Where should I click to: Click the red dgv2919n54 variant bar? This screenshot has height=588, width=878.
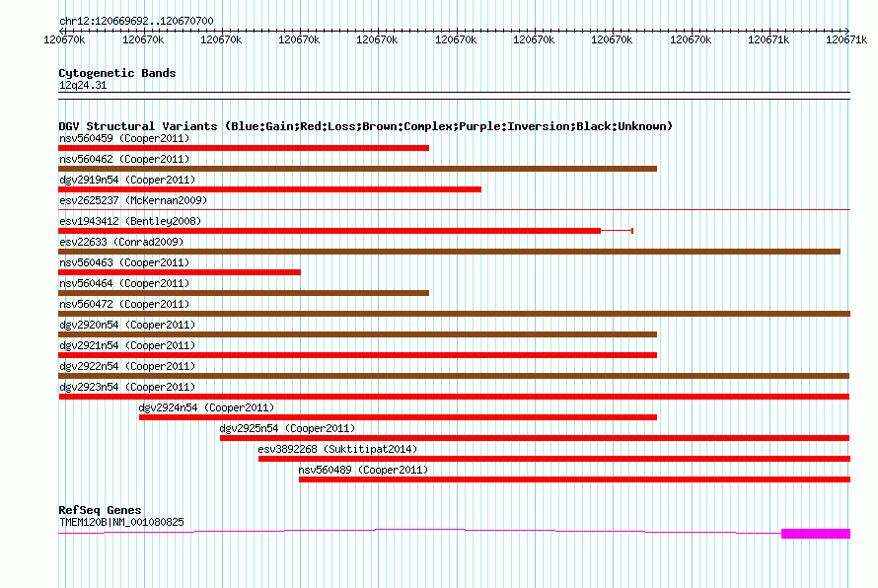click(x=270, y=189)
